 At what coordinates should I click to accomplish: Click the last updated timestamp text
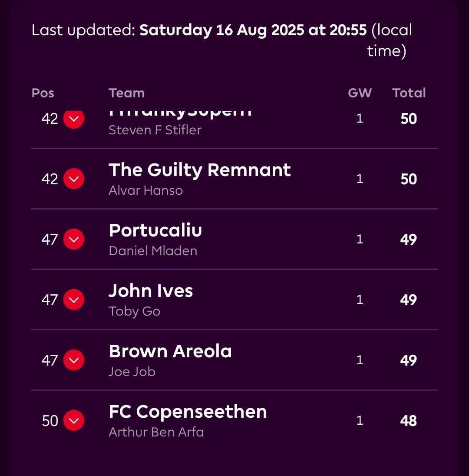tap(253, 30)
